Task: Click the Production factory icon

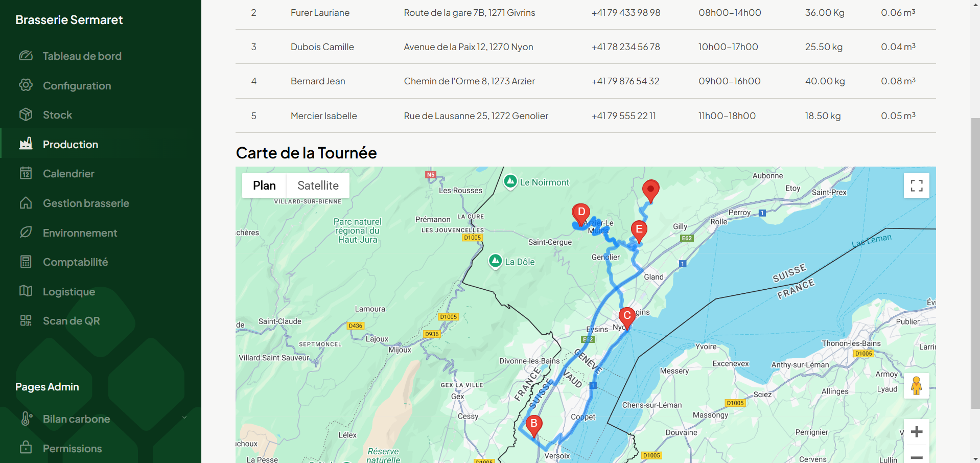Action: click(26, 144)
